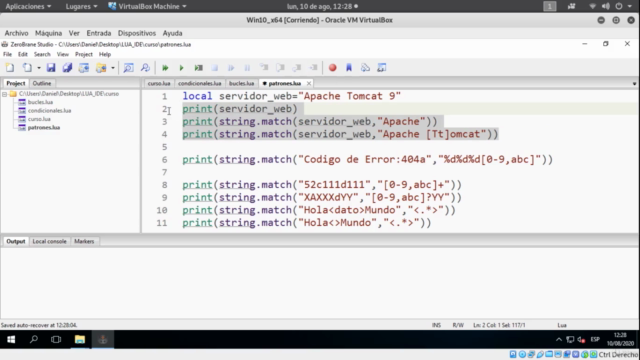Click the line 6 number in the margin

point(164,160)
